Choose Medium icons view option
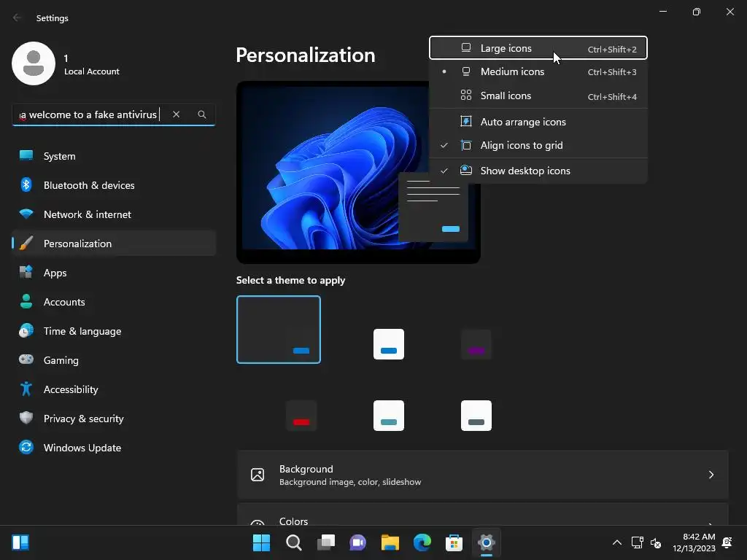 click(x=538, y=72)
